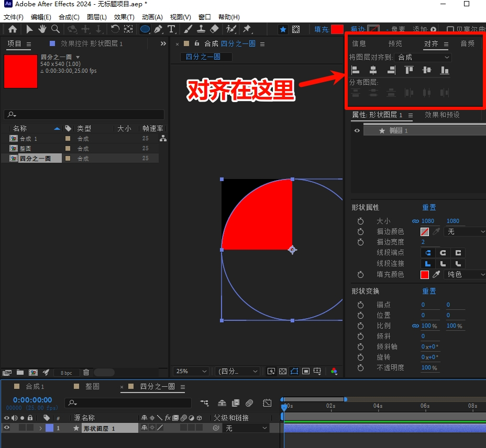Click the timeline current time 0:00:00:00
486x448 pixels.
32,400
